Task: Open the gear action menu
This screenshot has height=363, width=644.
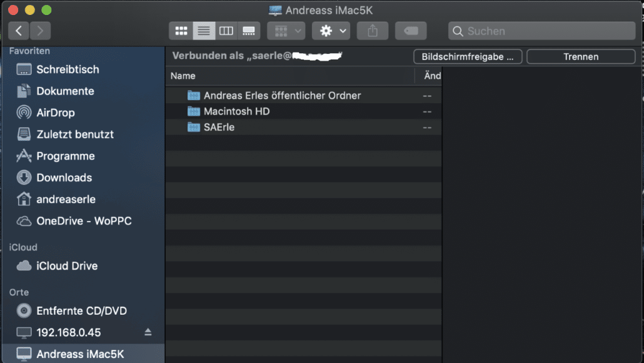Action: [331, 31]
